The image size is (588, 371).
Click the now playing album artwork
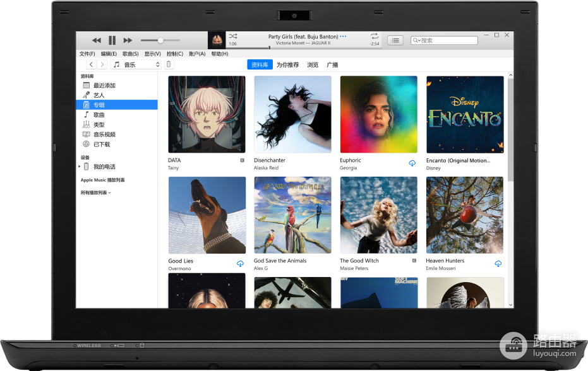(x=217, y=40)
